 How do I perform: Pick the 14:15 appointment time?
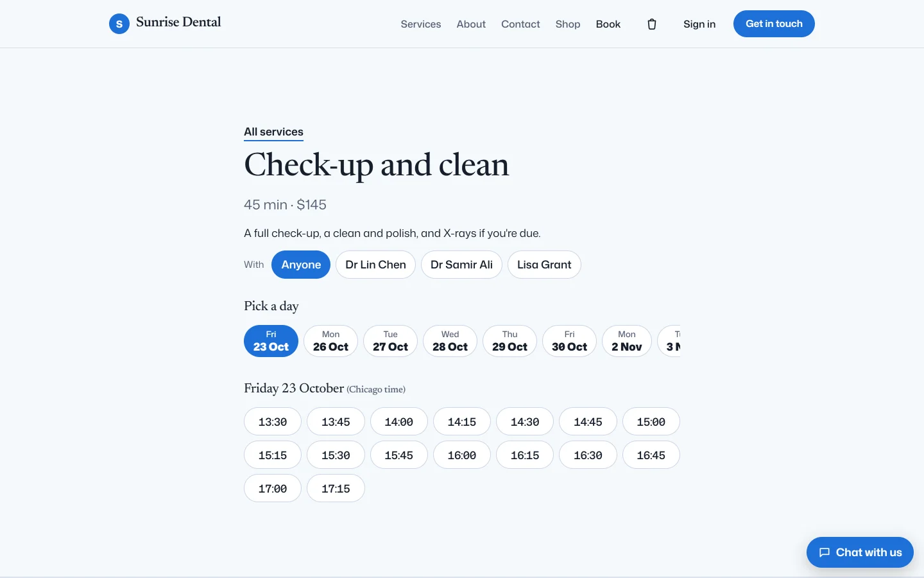coord(462,422)
